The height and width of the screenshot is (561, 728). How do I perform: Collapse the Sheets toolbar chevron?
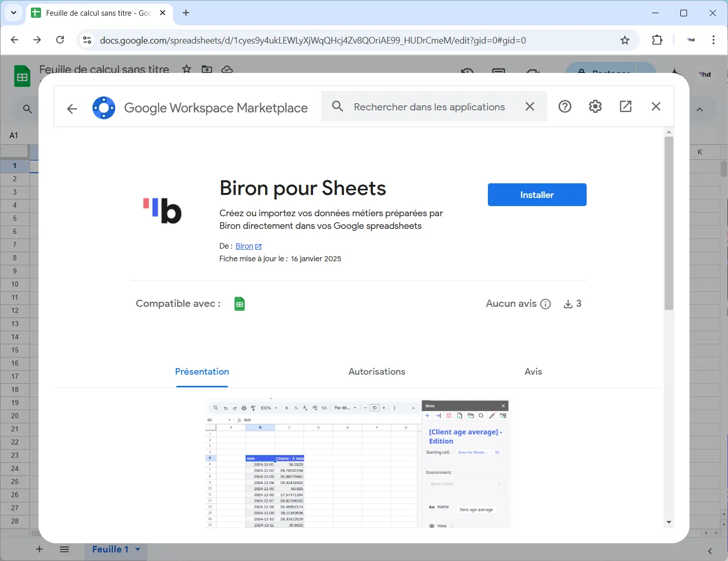tap(700, 109)
